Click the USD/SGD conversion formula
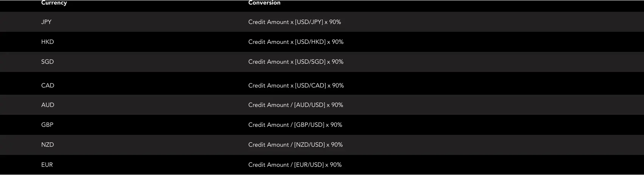The image size is (644, 175). 296,62
